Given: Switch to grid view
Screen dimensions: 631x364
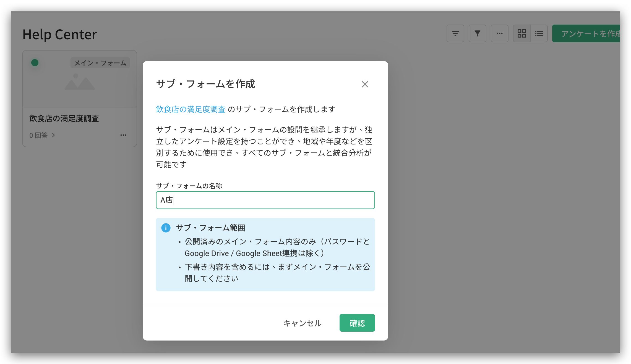Looking at the screenshot, I should 522,34.
